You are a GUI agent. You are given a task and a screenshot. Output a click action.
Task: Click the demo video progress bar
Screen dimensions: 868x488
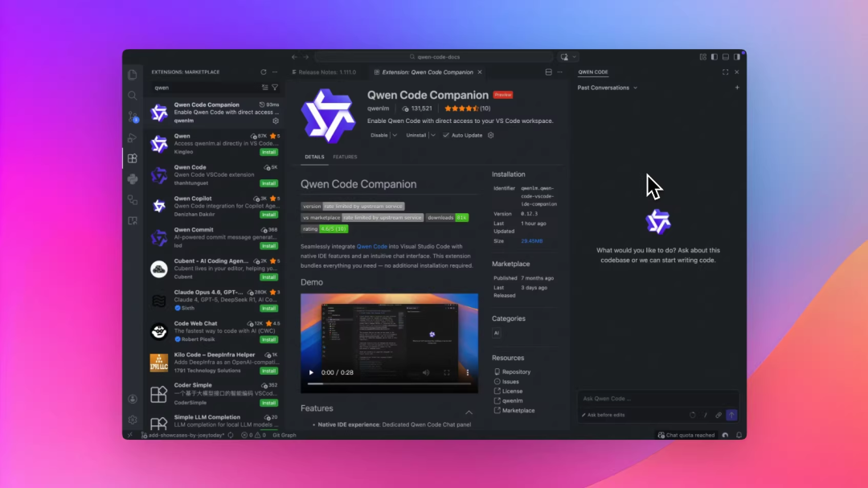pyautogui.click(x=389, y=383)
